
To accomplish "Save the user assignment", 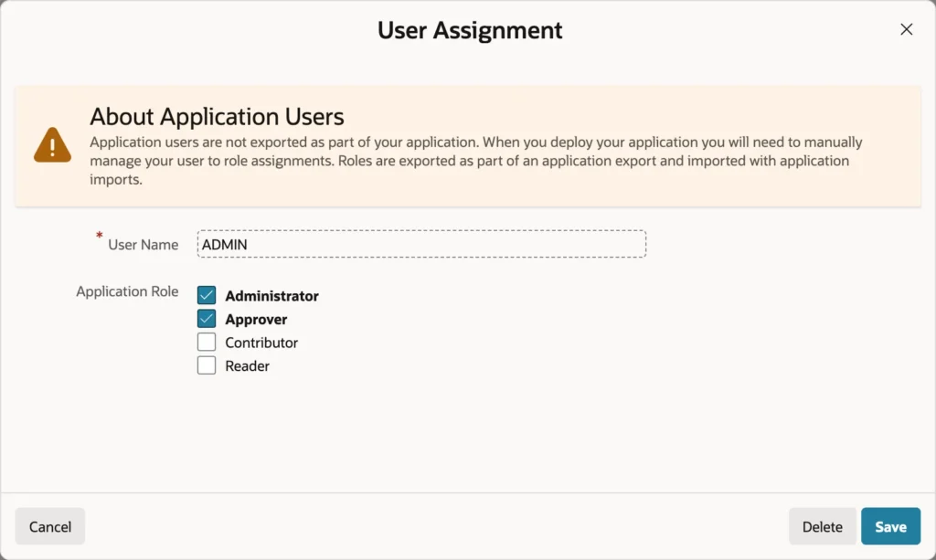I will (x=890, y=526).
